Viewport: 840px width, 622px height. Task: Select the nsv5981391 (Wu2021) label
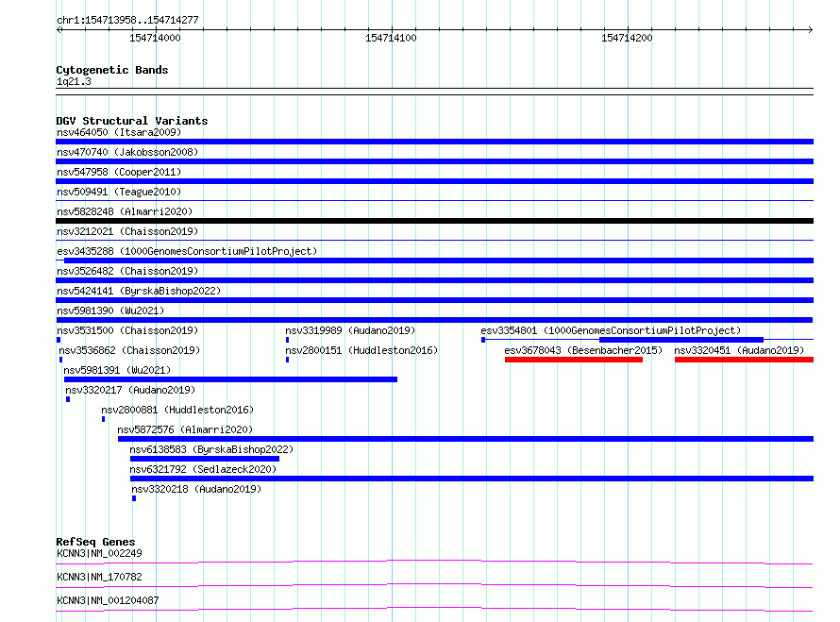click(x=117, y=370)
